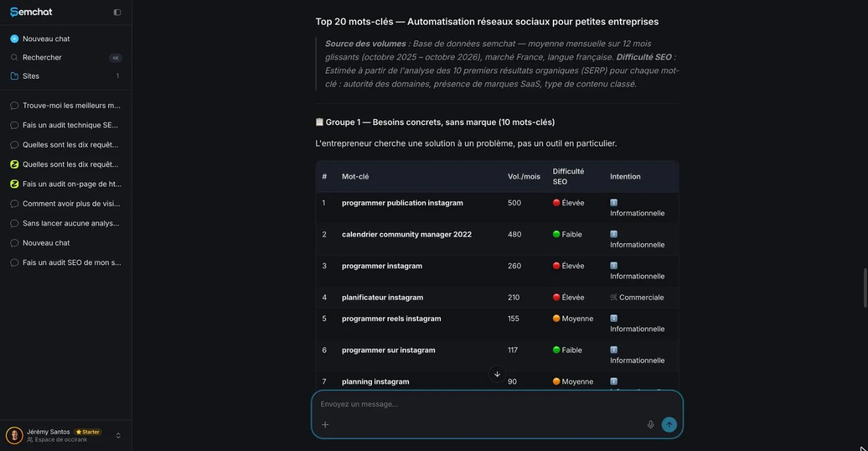Select keyword 'programmer sur instagram'

[389, 351]
